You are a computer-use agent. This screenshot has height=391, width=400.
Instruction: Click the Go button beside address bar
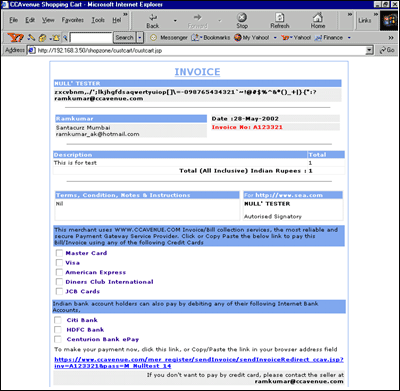pos(387,50)
